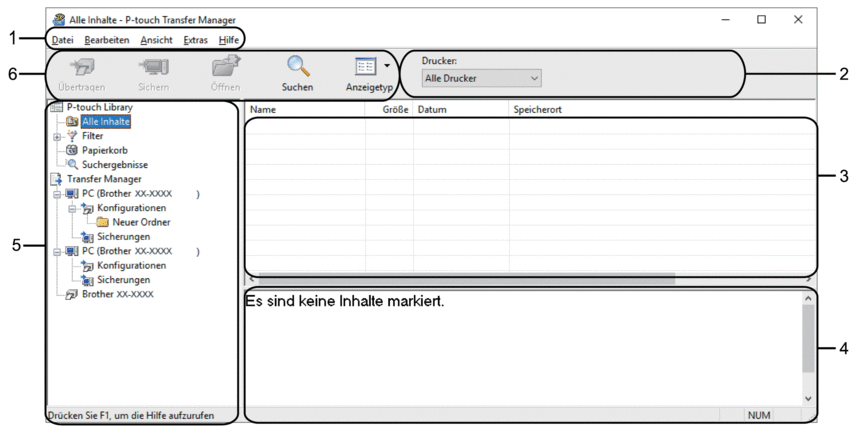Select Neuer Ordner folder
This screenshot has height=433, width=861.
tap(141, 222)
